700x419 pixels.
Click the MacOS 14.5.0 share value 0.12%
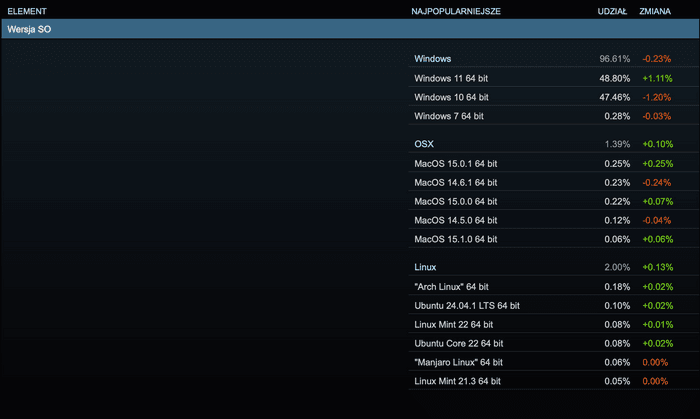coord(617,220)
